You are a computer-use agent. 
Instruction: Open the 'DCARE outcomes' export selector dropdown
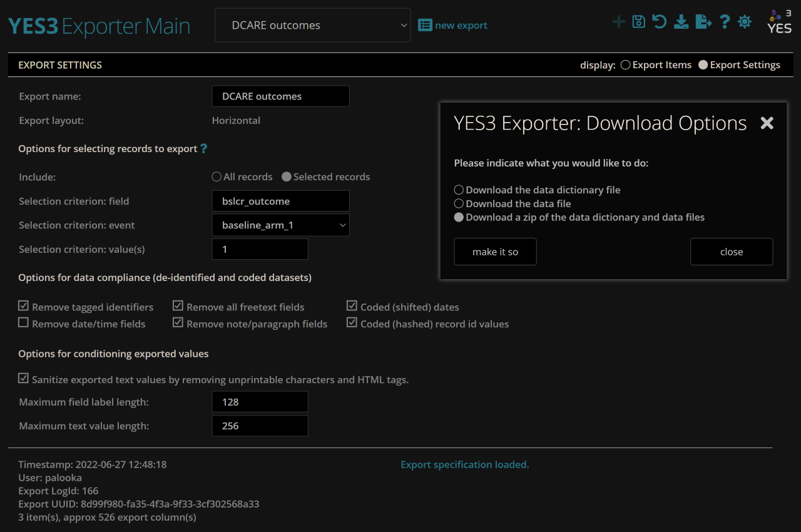[312, 25]
